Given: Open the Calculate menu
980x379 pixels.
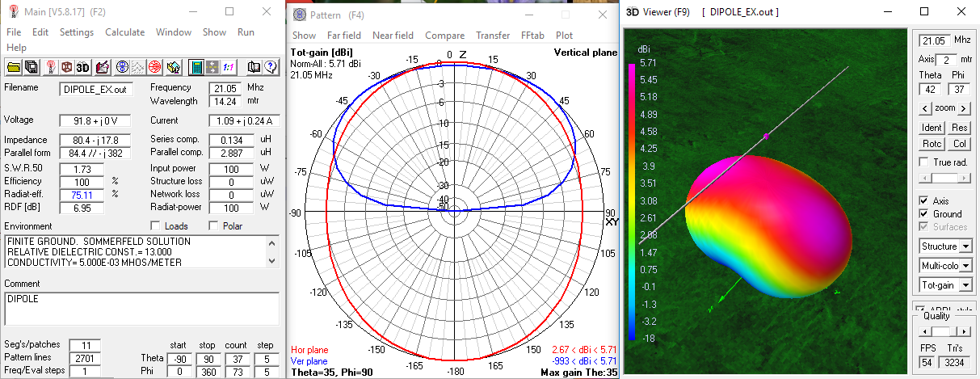Looking at the screenshot, I should pyautogui.click(x=124, y=32).
